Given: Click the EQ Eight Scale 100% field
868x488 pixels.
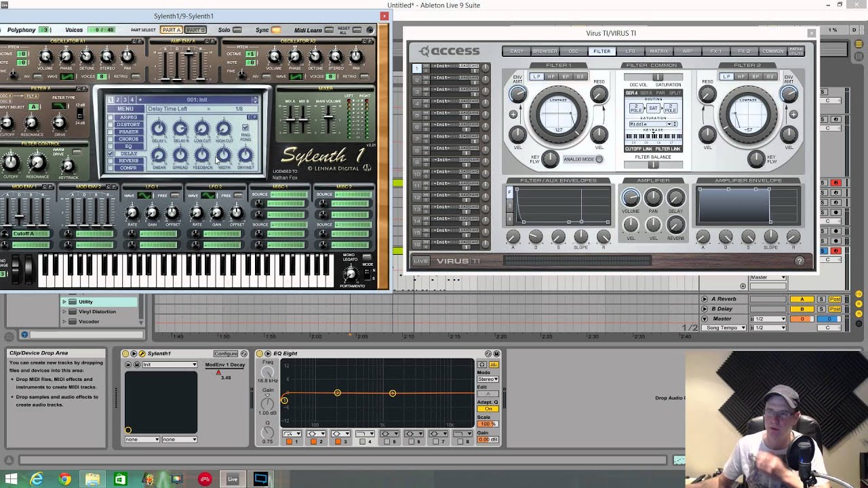Looking at the screenshot, I should [488, 424].
